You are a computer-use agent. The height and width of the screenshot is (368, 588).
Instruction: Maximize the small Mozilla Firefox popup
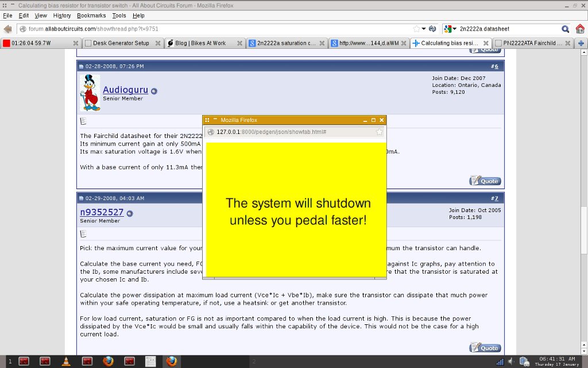pyautogui.click(x=373, y=120)
